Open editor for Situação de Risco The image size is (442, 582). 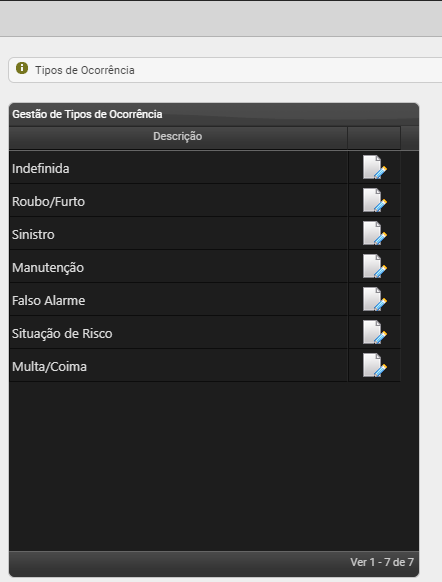374,333
